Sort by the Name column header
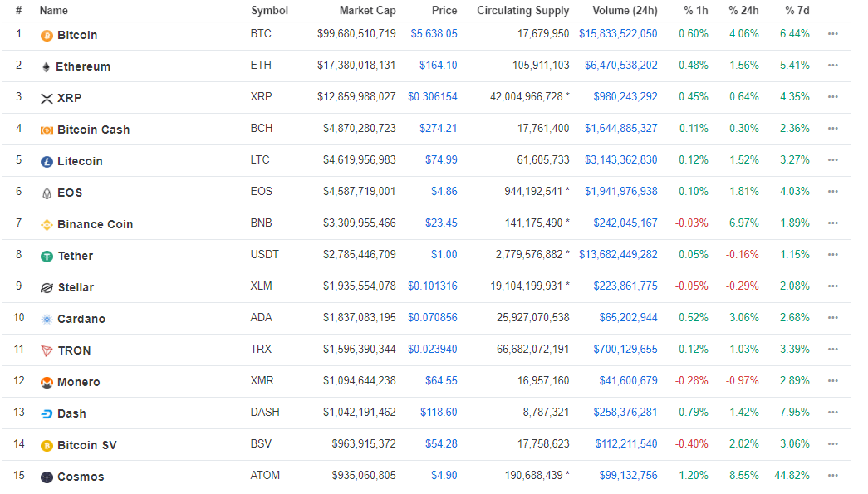 coord(54,11)
